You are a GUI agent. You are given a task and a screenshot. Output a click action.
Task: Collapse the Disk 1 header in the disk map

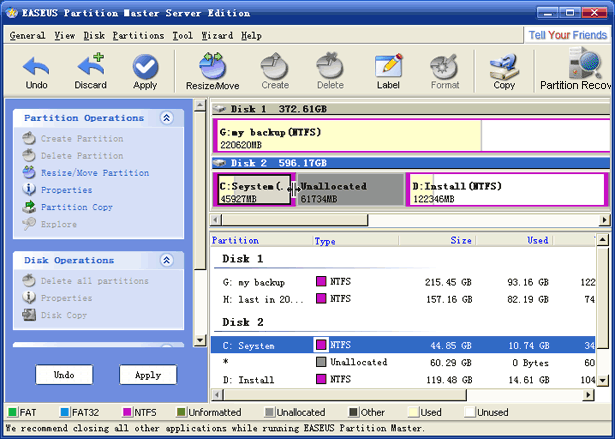click(221, 108)
